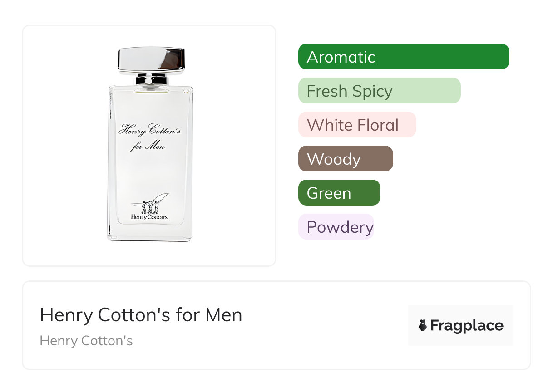Viewport: 553px width, 392px height.
Task: Click the printed Henry Cottons wordmark on bottle
Action: pyautogui.click(x=149, y=217)
